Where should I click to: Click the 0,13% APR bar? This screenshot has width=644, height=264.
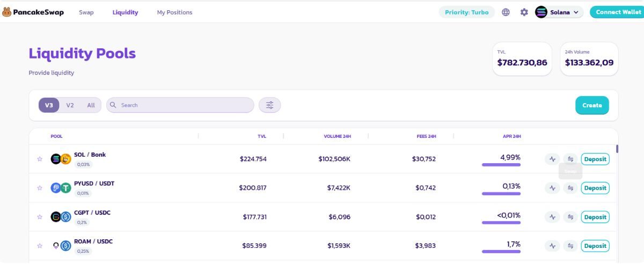click(501, 194)
